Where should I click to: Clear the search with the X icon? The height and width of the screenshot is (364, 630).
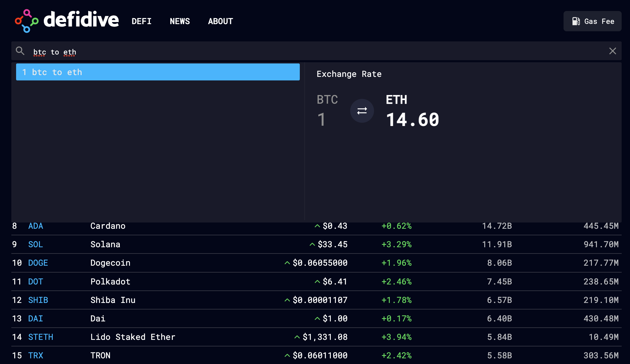[613, 51]
